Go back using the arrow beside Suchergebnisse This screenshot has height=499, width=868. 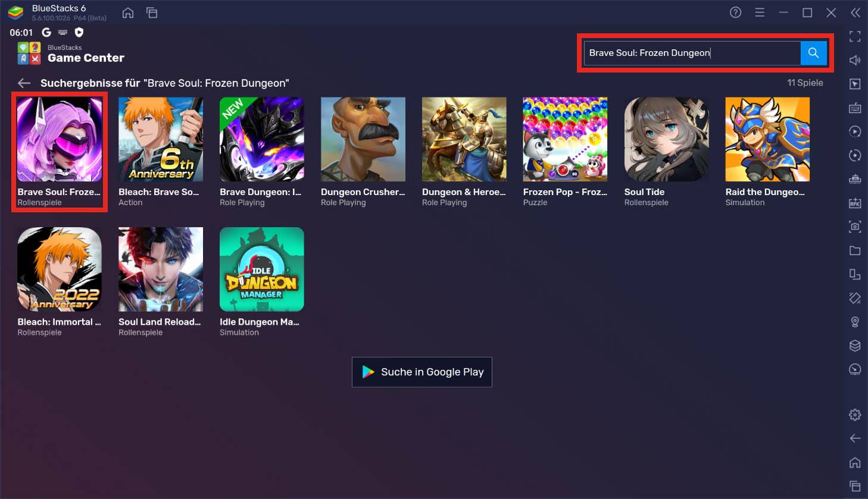pyautogui.click(x=24, y=83)
